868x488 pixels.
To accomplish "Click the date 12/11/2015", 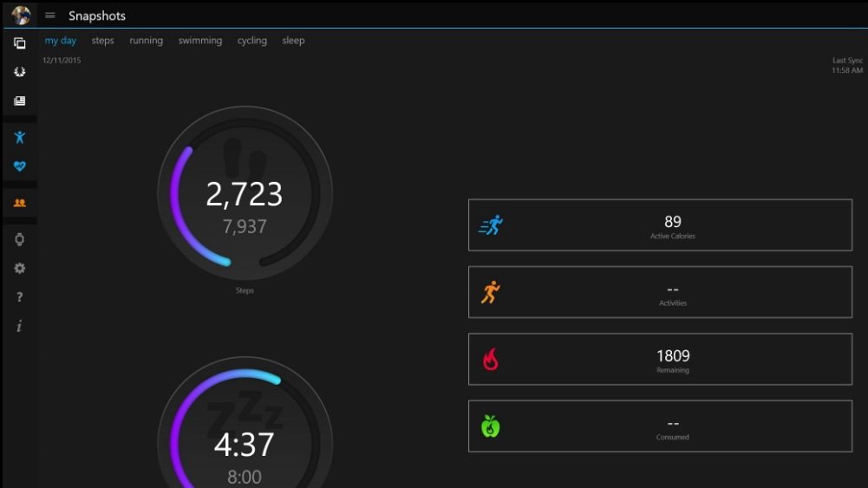I will 62,61.
